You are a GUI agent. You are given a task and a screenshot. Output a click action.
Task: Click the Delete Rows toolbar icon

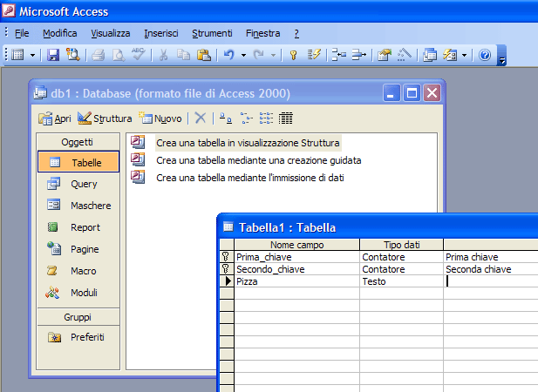pos(359,55)
